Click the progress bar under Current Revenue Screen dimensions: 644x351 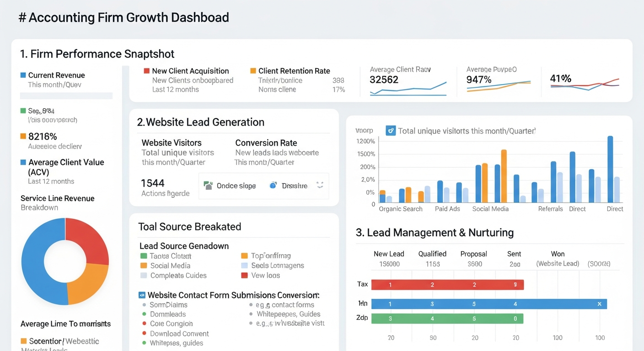[66, 96]
